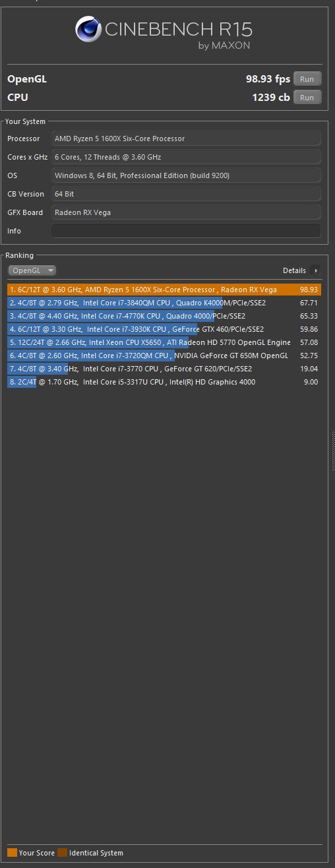This screenshot has height=868, width=335.
Task: Click the Processor field AMD Ryzen 5 1600X
Action: [186, 139]
